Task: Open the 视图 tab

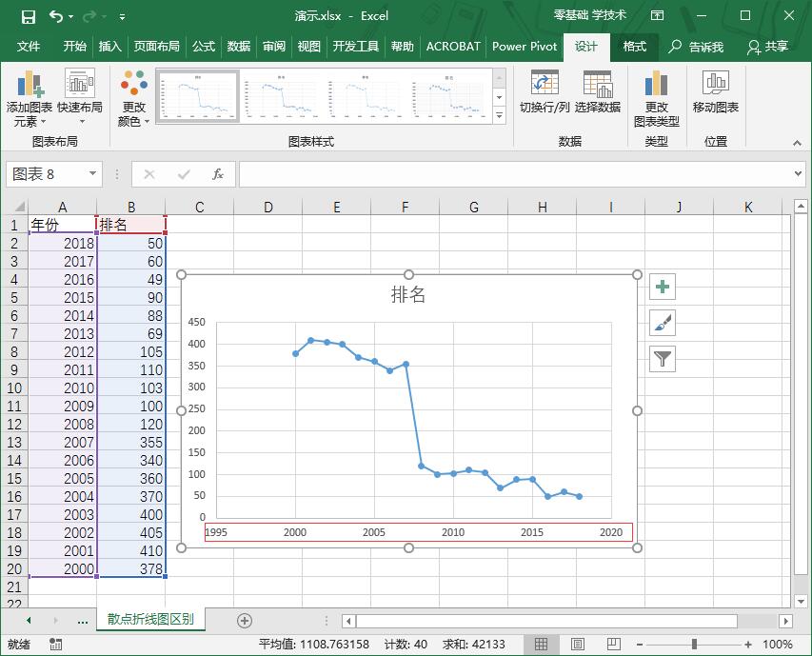Action: (309, 47)
